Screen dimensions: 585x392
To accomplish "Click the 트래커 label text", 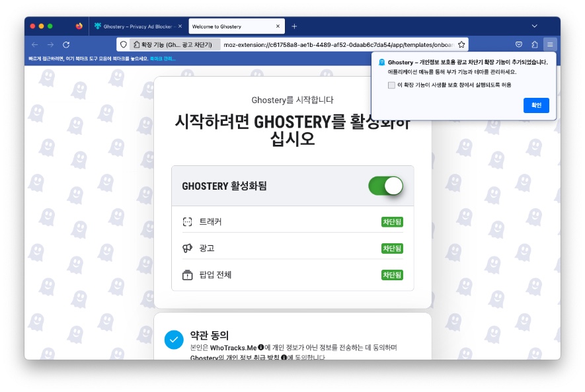I will pos(210,222).
